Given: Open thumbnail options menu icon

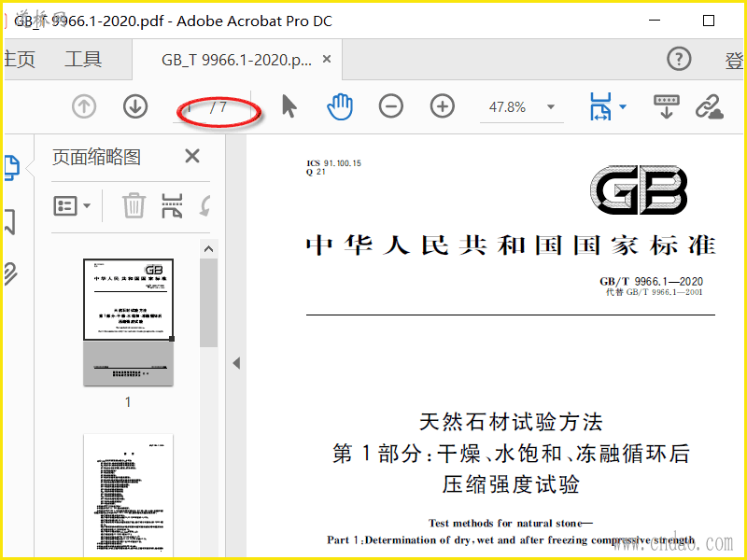Looking at the screenshot, I should coord(72,206).
